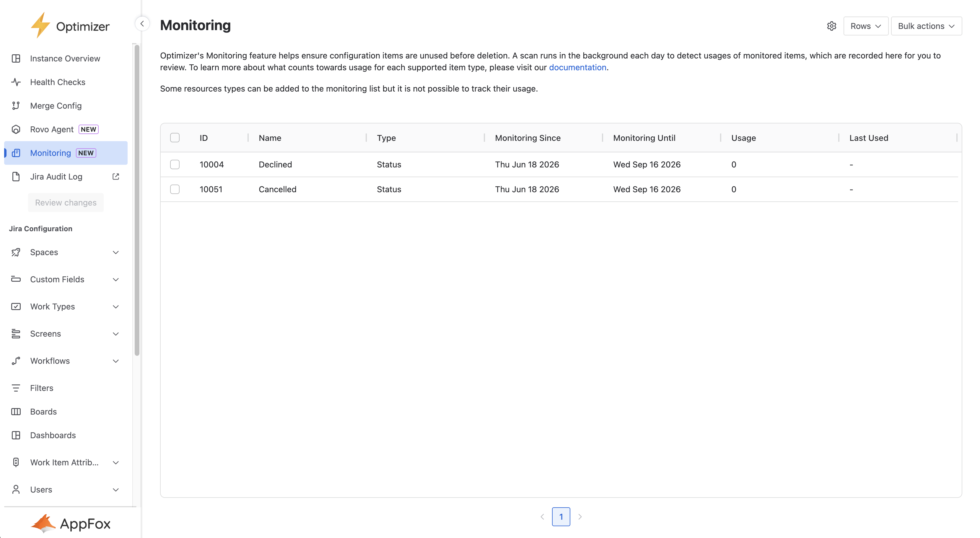
Task: Open the documentation link
Action: pyautogui.click(x=577, y=67)
